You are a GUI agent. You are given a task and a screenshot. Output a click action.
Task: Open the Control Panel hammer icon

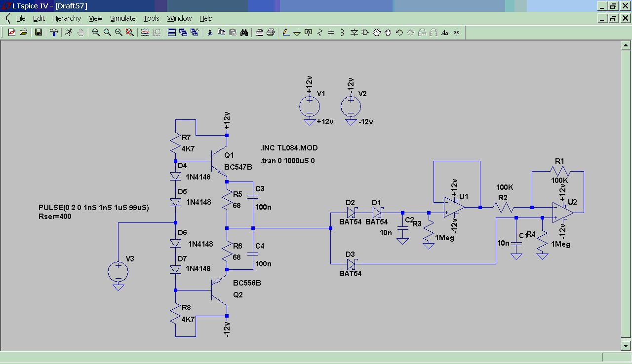click(54, 33)
